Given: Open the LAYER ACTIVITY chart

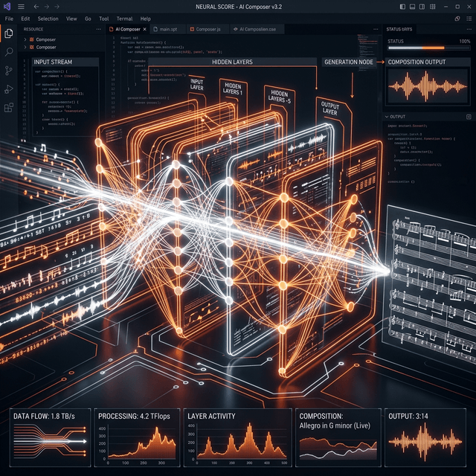Looking at the screenshot, I should [x=238, y=437].
